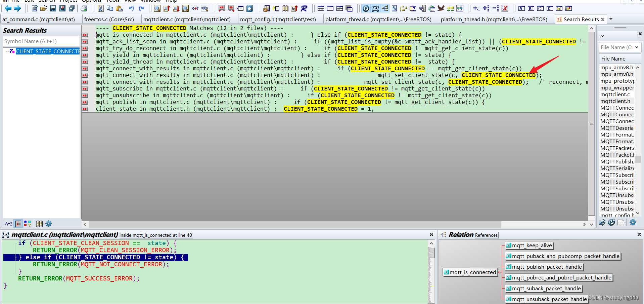Toggle the Relation Window toolbar icon
Screen dimensions: 644x304
(385, 8)
